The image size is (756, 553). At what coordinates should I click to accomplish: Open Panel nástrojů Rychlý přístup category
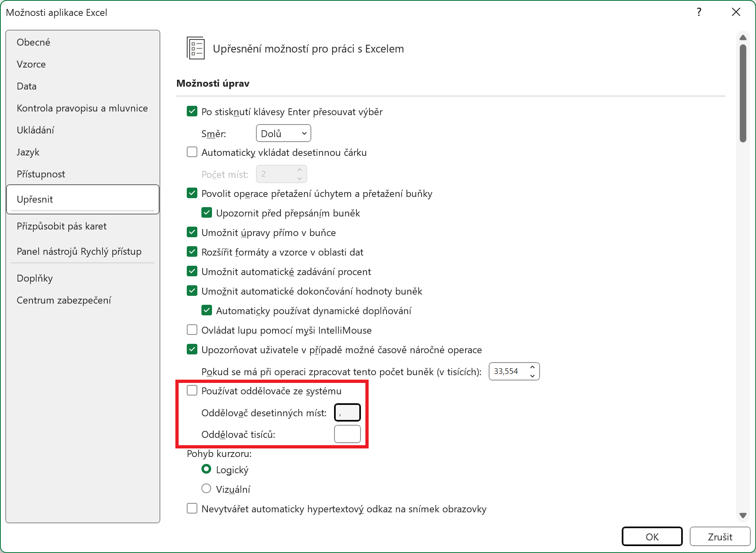coord(83,251)
